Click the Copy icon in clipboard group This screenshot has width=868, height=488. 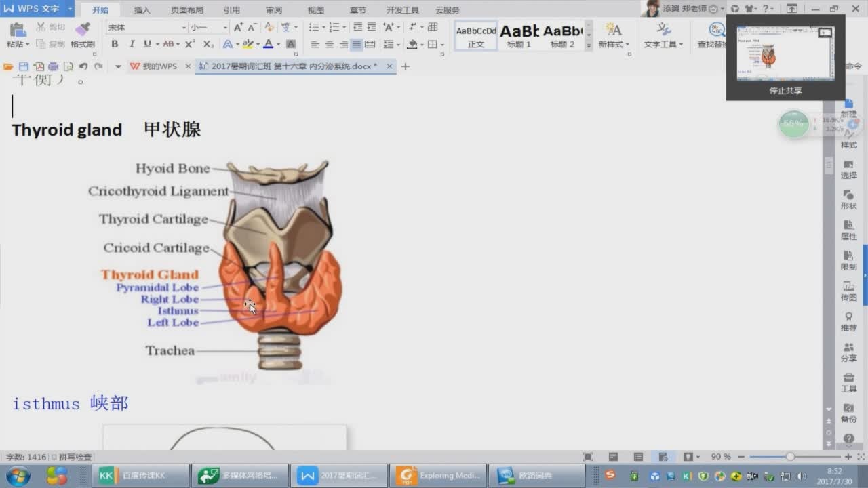(x=41, y=44)
